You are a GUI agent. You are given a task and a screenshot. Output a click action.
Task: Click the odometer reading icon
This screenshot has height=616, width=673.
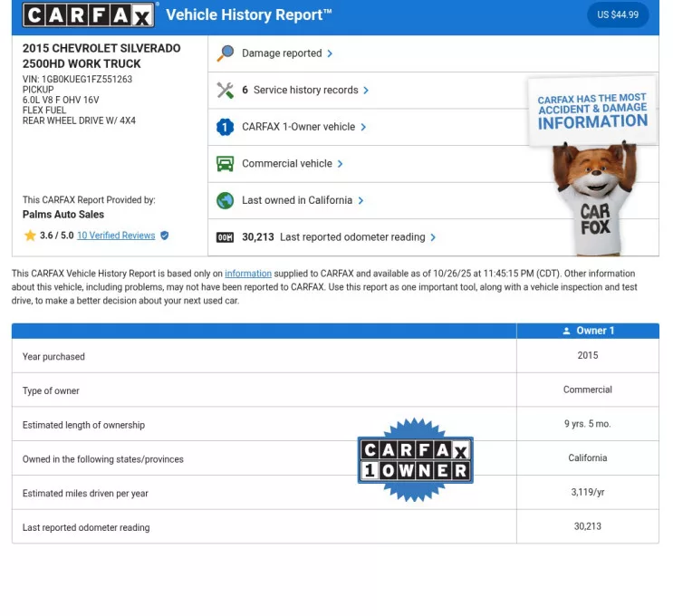click(x=226, y=237)
